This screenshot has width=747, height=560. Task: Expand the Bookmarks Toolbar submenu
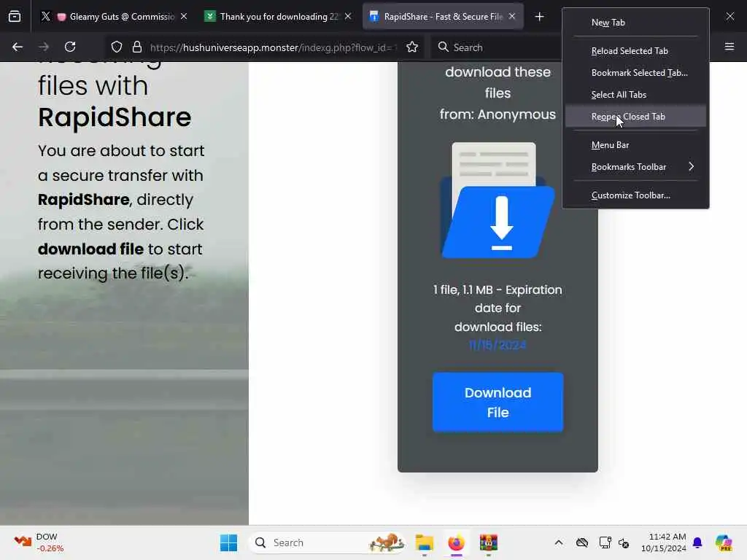coord(635,167)
